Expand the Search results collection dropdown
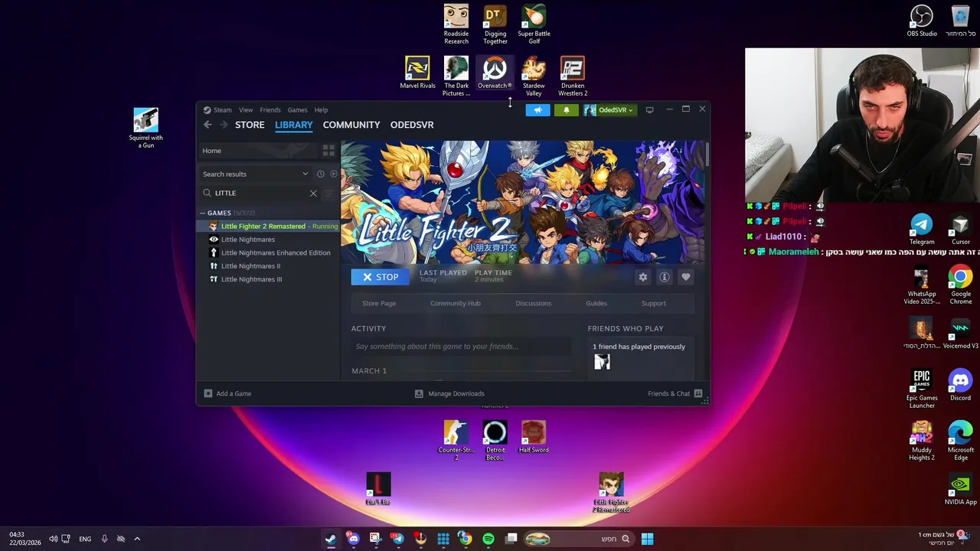This screenshot has height=551, width=980. 305,174
